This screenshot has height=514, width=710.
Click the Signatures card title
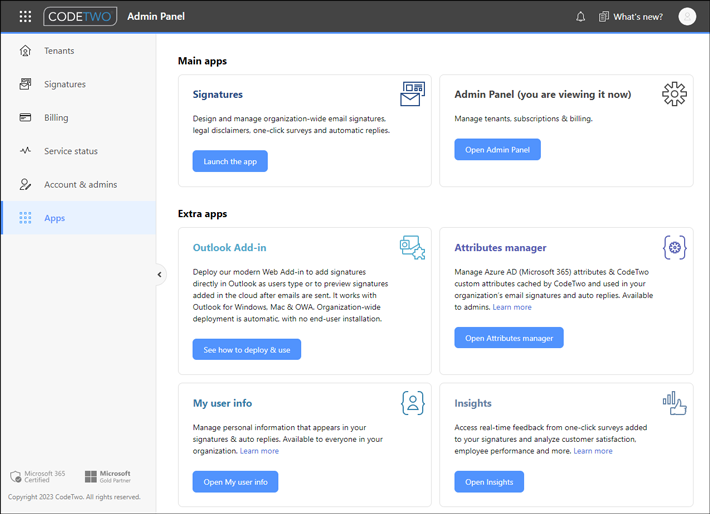point(218,94)
